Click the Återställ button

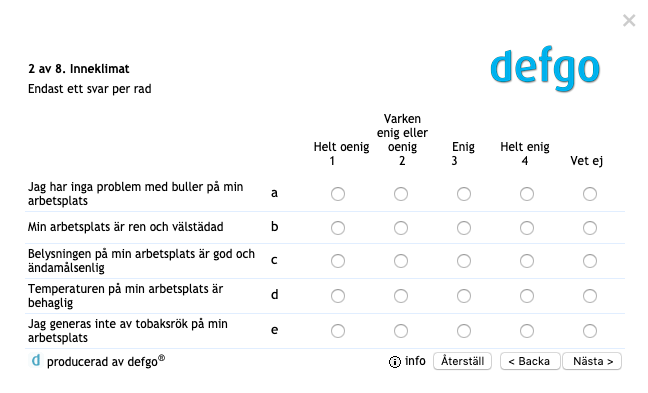pyautogui.click(x=462, y=361)
